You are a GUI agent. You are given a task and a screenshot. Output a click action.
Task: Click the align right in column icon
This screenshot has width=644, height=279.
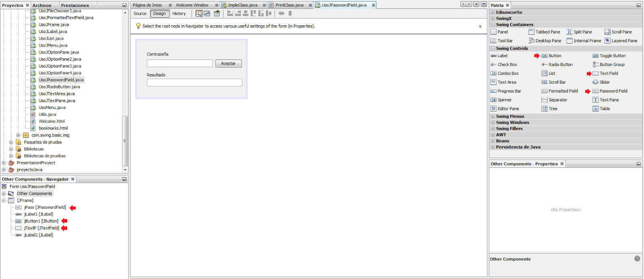click(x=238, y=13)
